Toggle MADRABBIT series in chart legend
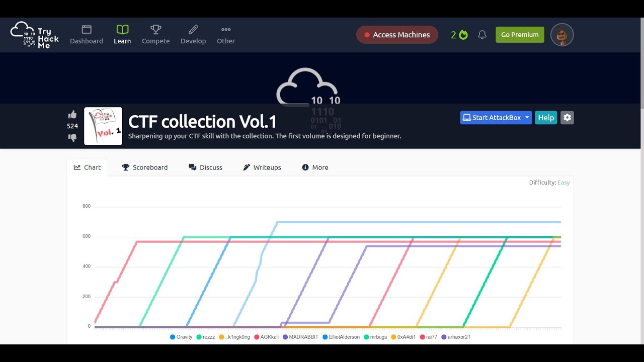 pos(301,337)
